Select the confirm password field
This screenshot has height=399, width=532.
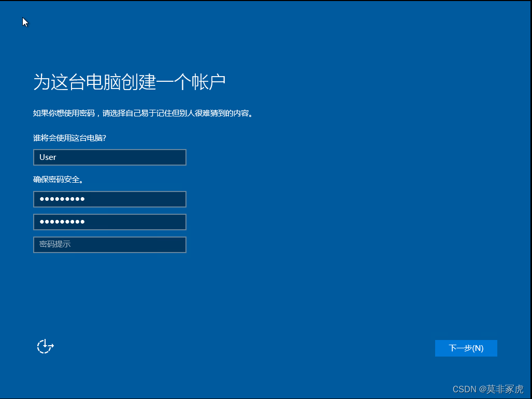click(110, 222)
